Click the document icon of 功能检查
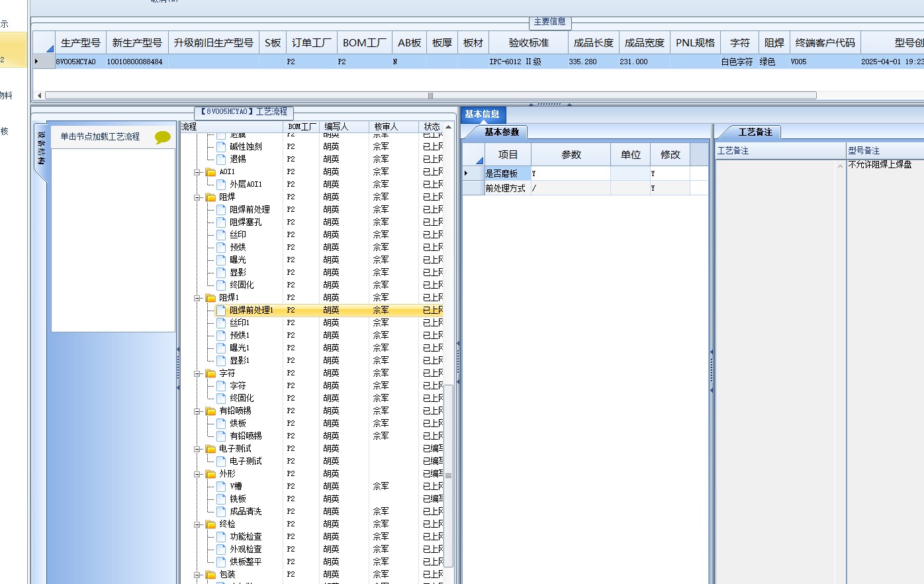This screenshot has height=584, width=924. [x=221, y=536]
